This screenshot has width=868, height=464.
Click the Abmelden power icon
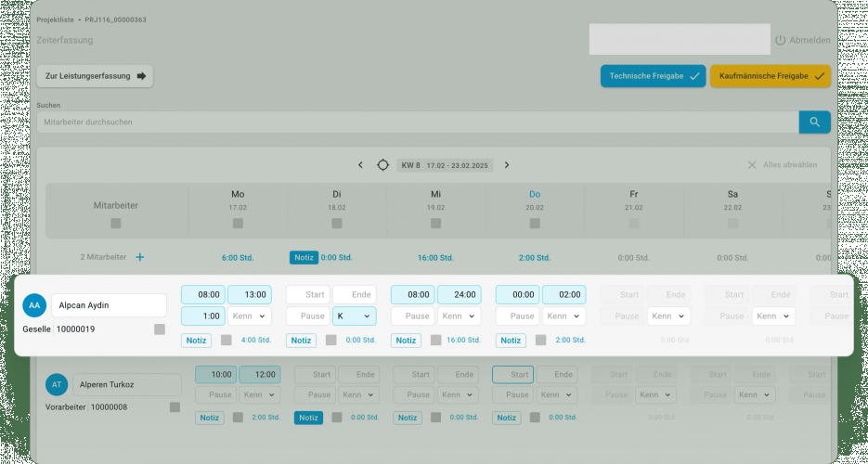781,40
